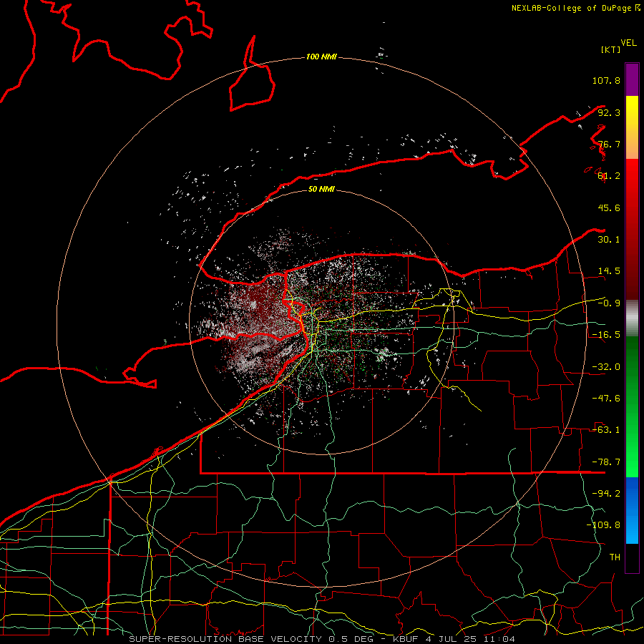
Task: Click the 76.7 legend value
Action: [x=609, y=144]
